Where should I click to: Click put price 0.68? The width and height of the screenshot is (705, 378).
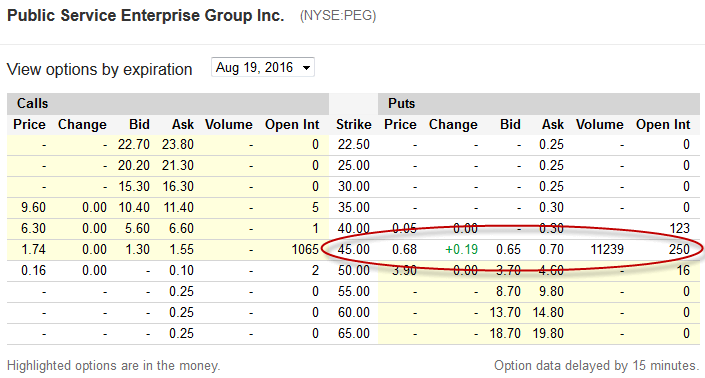(x=404, y=249)
